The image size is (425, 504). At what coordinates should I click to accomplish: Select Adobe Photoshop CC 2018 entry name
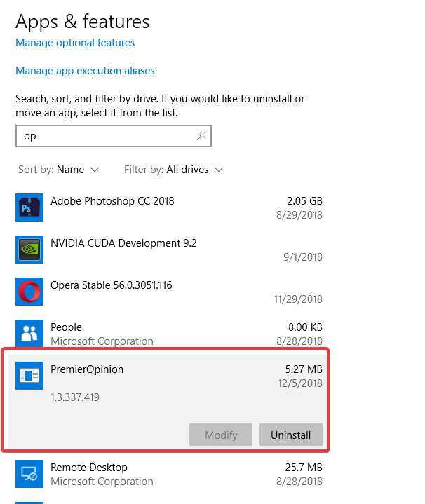click(x=112, y=201)
